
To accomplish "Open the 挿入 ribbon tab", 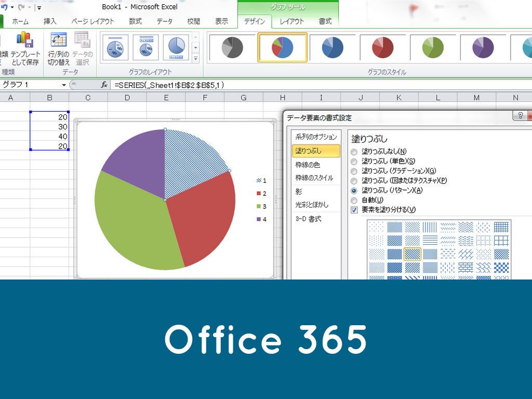I will 50,21.
